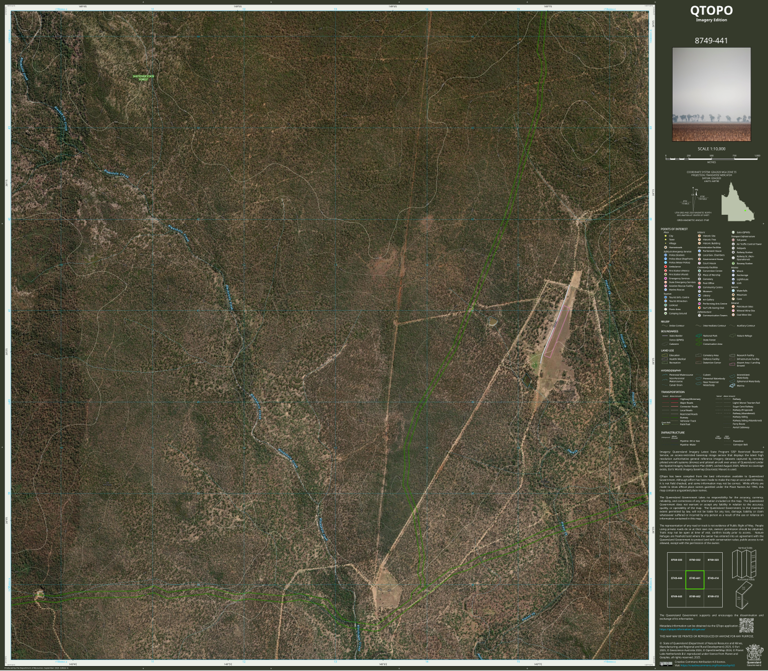
Task: Select the map sheet number 8749-441
Action: click(x=711, y=41)
